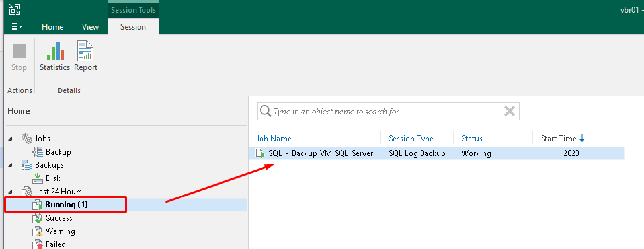Viewport: 644px width, 249px height.
Task: Open the Report document icon
Action: pos(85,51)
